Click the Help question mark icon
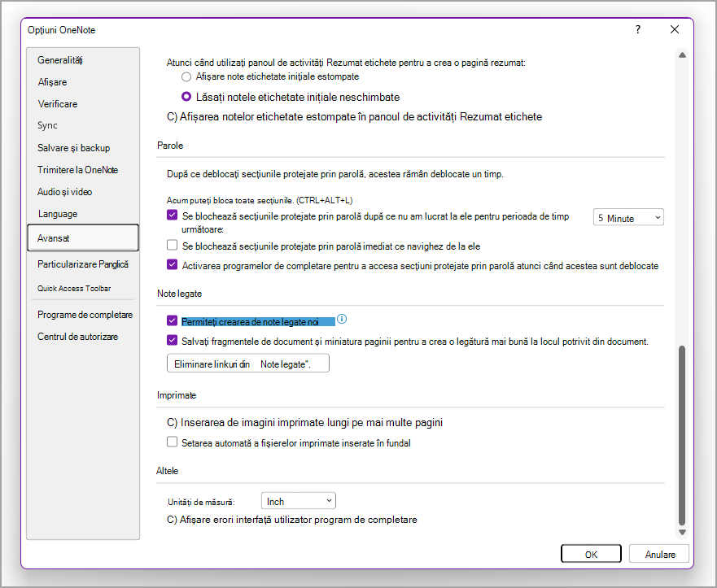 [x=638, y=30]
